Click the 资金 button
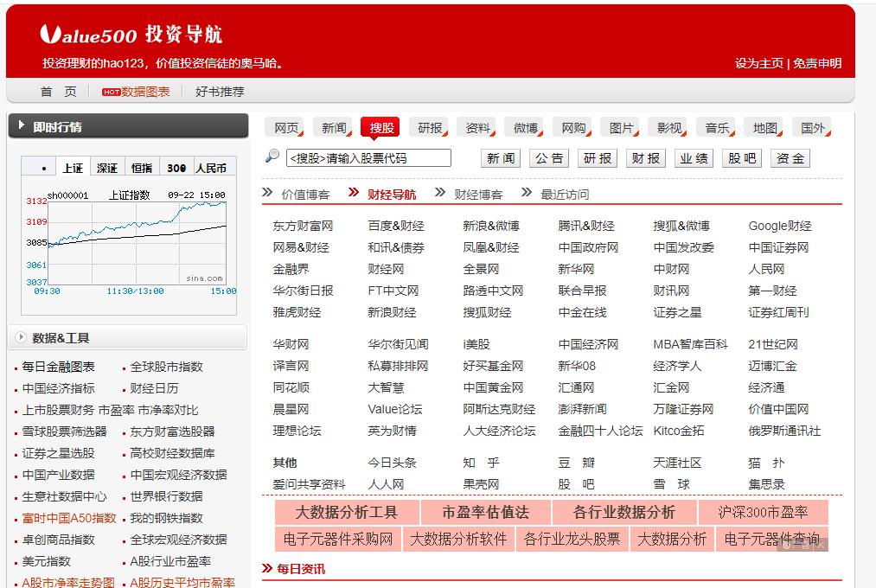Screen dimensions: 876x588 point(790,158)
